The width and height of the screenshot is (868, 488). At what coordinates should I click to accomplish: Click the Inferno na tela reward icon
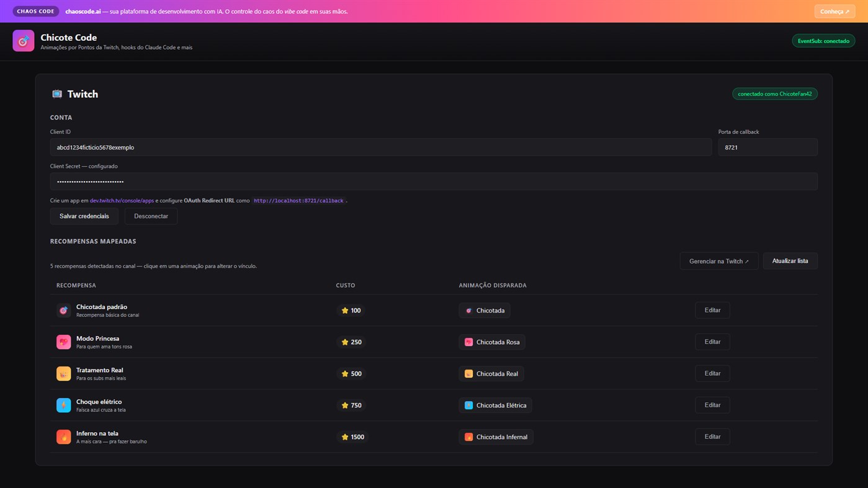[x=63, y=437]
